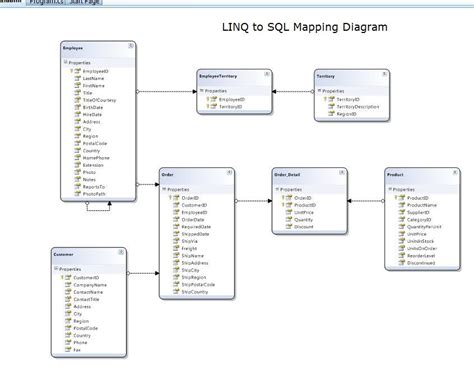This screenshot has height=372, width=474.
Task: Collapse the Territory entity with its chevron
Action: 384,74
